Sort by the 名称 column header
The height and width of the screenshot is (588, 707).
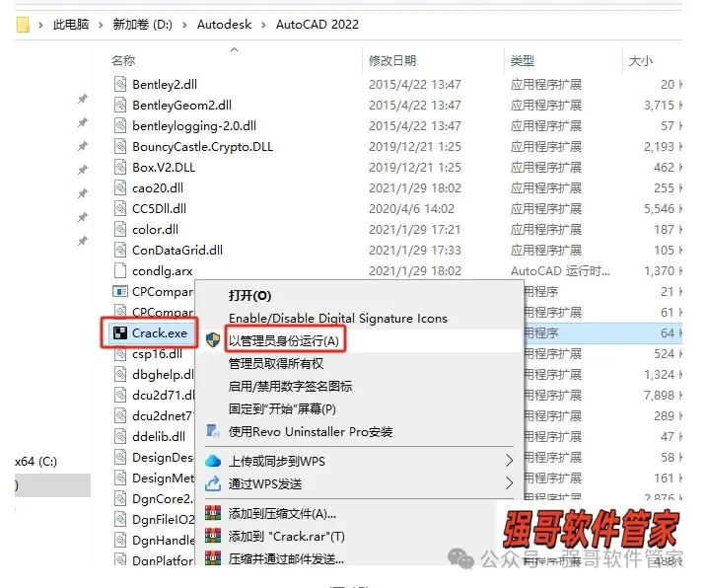point(123,60)
